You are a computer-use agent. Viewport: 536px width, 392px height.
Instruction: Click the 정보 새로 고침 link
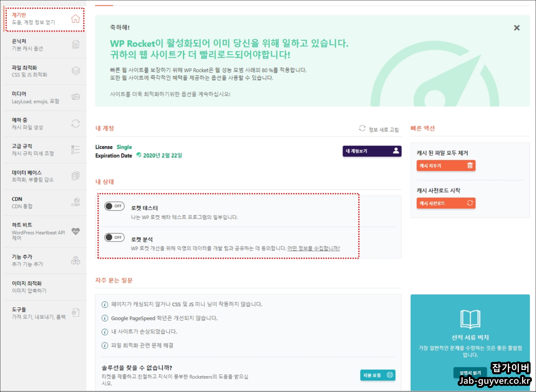tap(379, 129)
